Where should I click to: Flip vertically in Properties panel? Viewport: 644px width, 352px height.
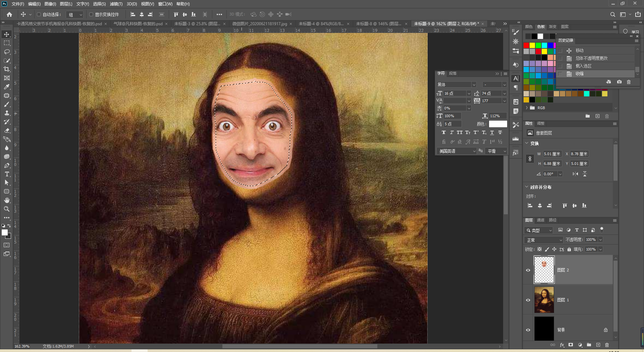point(585,174)
